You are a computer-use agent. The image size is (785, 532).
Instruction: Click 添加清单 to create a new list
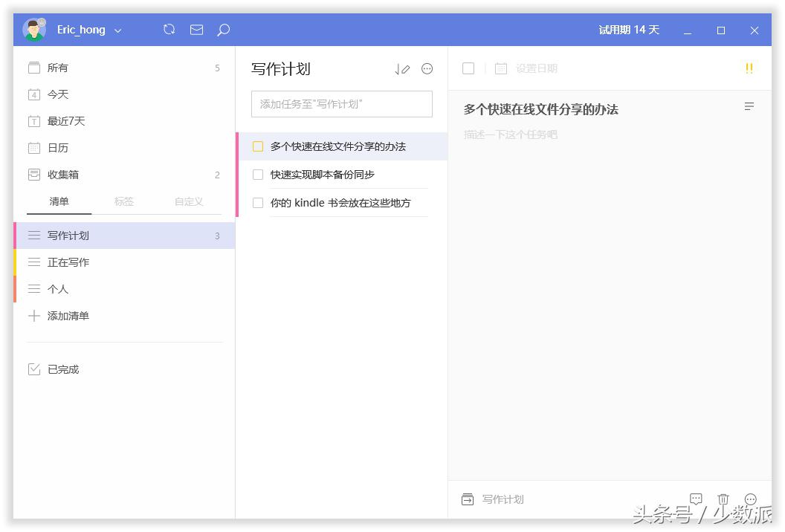click(x=68, y=316)
